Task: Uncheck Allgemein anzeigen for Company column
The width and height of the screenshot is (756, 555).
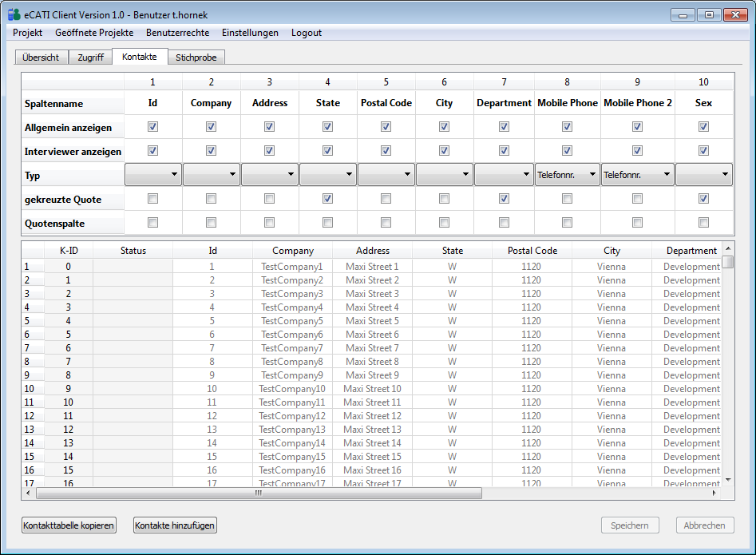Action: coord(212,126)
